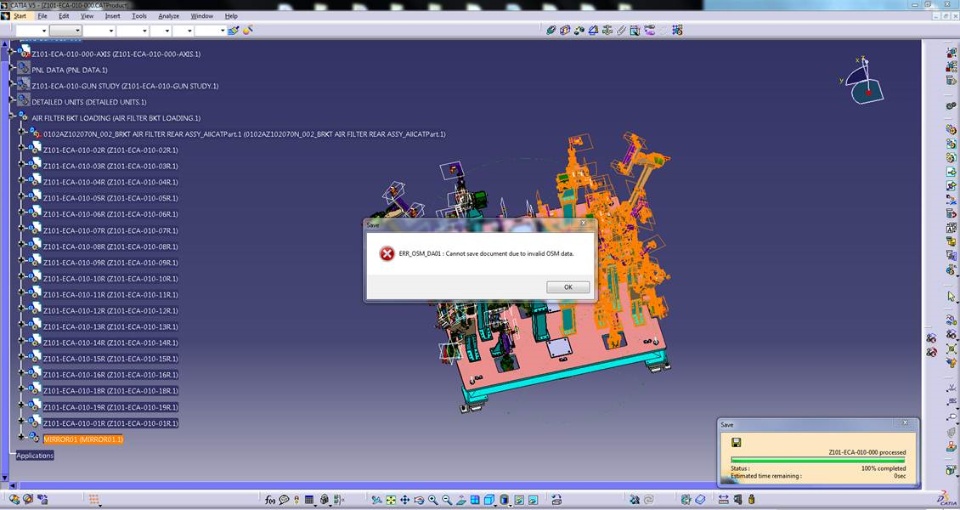Image resolution: width=960 pixels, height=510 pixels.
Task: Click the floppy disk icon in Save progress
Action: pos(737,442)
